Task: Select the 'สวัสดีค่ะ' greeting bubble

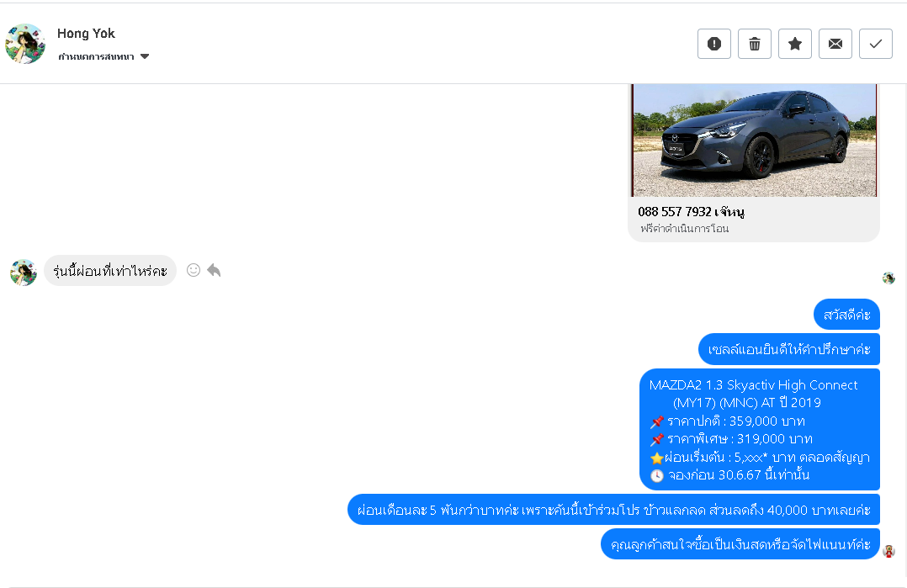Action: 846,315
